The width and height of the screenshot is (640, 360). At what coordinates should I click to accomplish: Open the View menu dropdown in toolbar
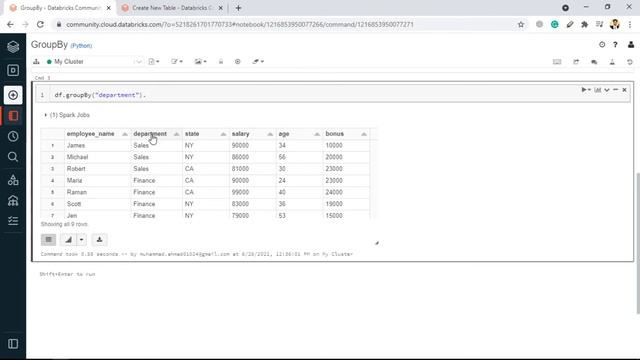click(x=200, y=62)
